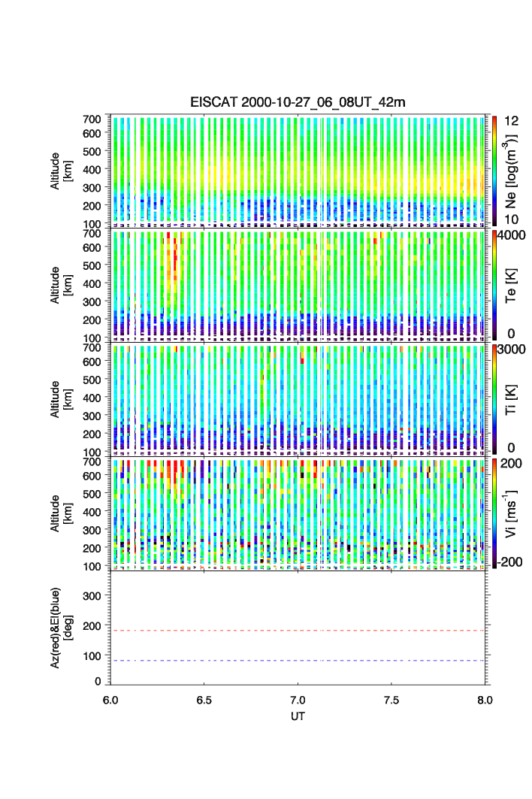Click the 7.5 tick on the UT axis
The image size is (532, 799).
coord(391,700)
